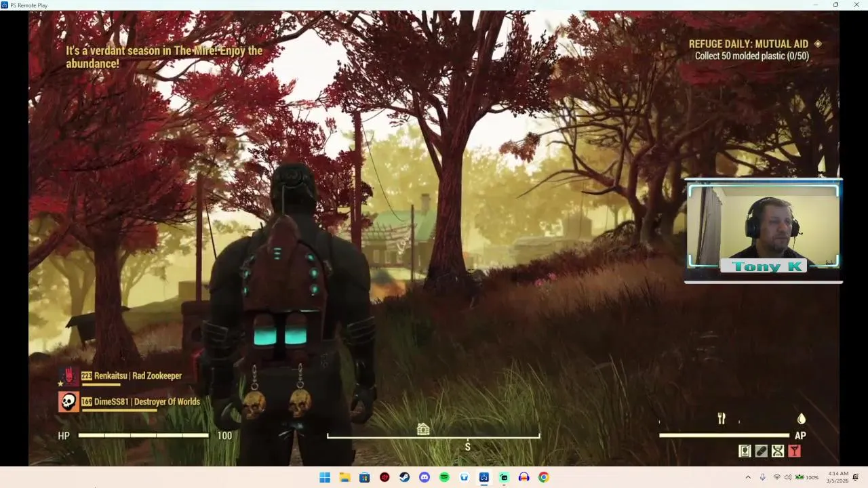The image size is (868, 488).
Task: Click the AP action points bar
Action: [x=724, y=436]
